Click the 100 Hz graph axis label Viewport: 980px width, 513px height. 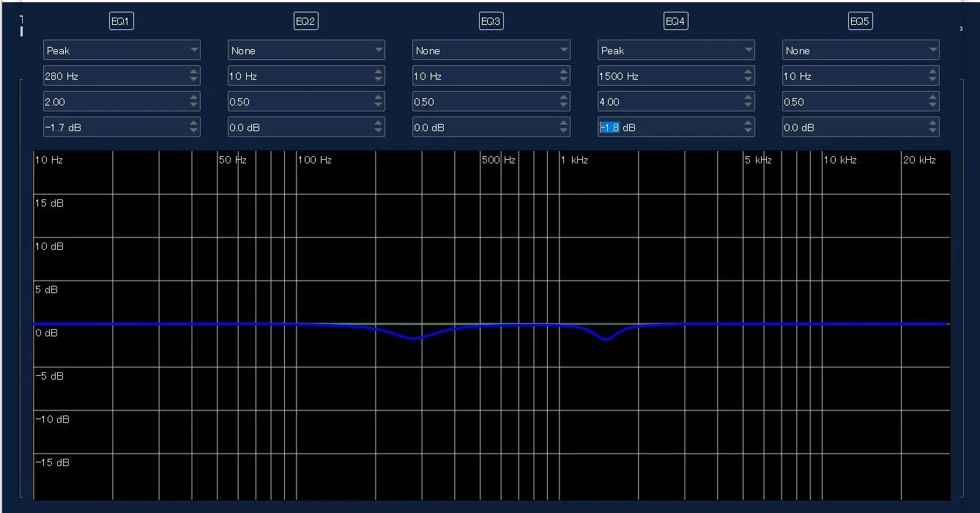click(315, 160)
